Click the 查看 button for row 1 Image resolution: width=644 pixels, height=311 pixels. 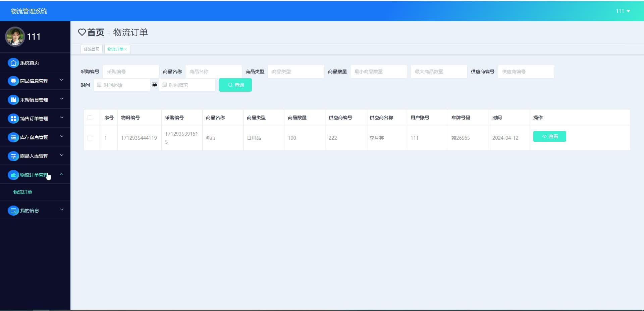click(550, 136)
